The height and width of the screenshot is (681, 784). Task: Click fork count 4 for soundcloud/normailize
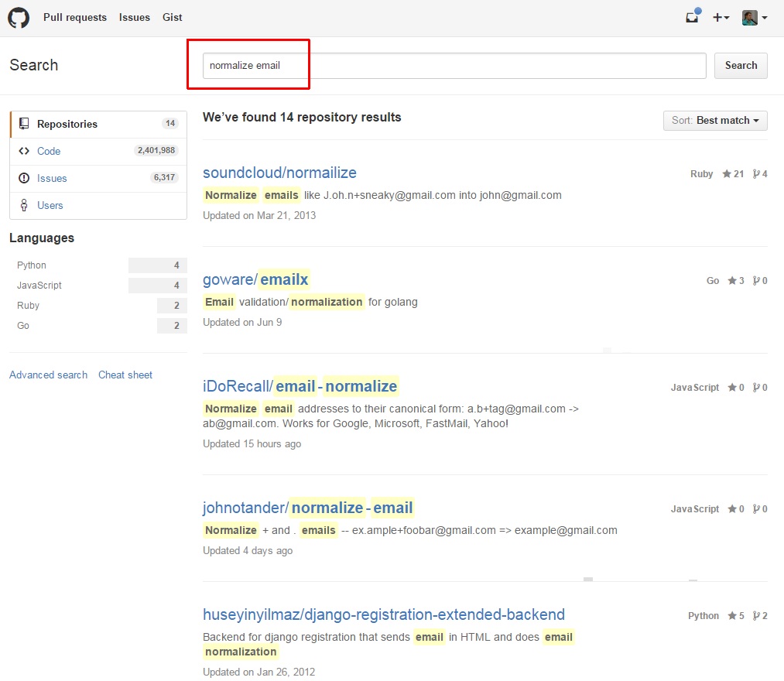[760, 174]
